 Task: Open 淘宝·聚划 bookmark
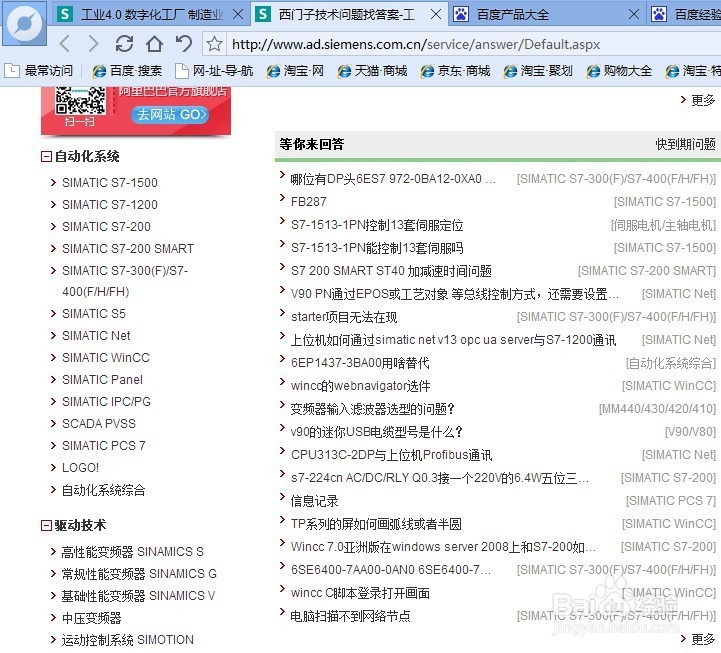pyautogui.click(x=538, y=71)
